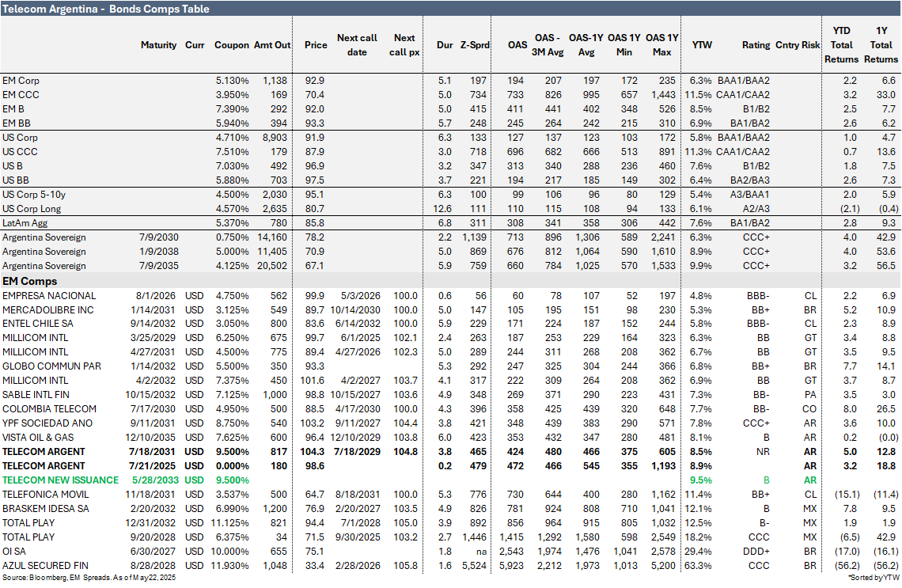902x588 pixels.
Task: Click 'COLOMBIA TELECOM' issuer name
Action: [x=49, y=408]
